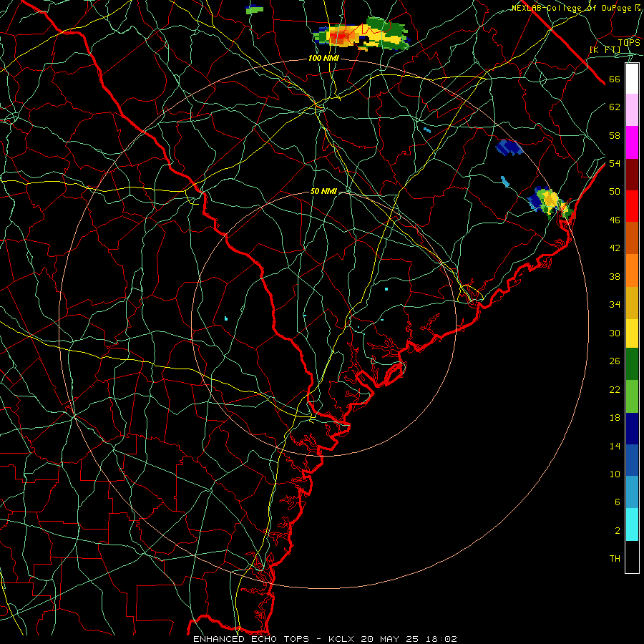Select the dark green legend swatch
The width and height of the screenshot is (644, 644).
click(x=632, y=364)
